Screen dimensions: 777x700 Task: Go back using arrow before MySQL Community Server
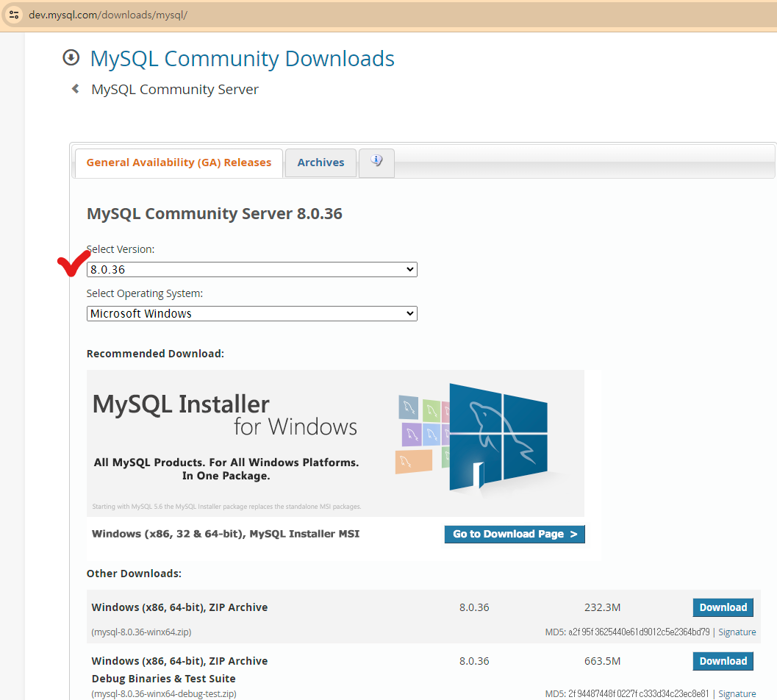click(75, 89)
